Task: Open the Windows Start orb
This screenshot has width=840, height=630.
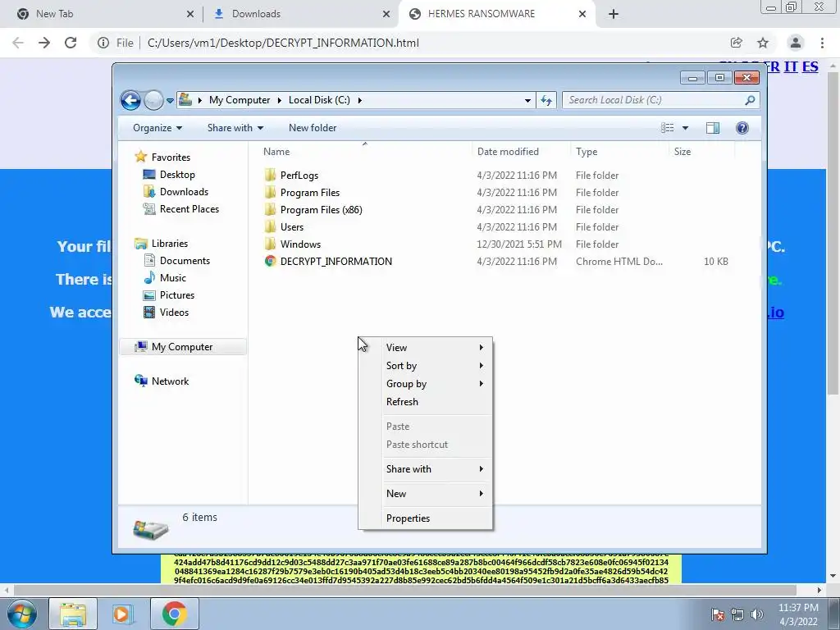Action: [x=21, y=614]
